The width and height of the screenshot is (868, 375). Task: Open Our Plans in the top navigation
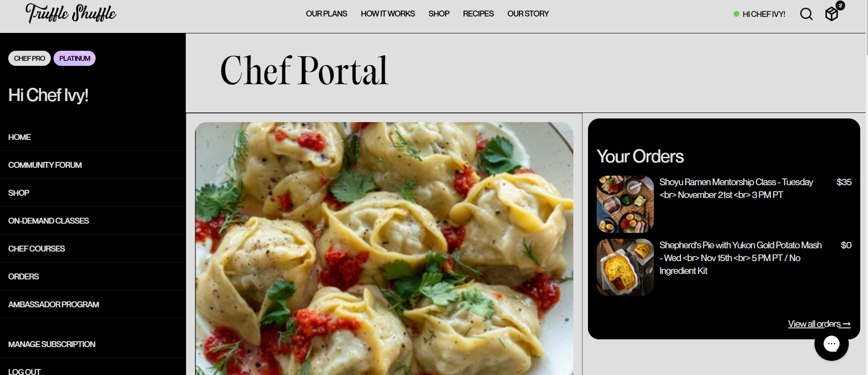[x=326, y=14]
